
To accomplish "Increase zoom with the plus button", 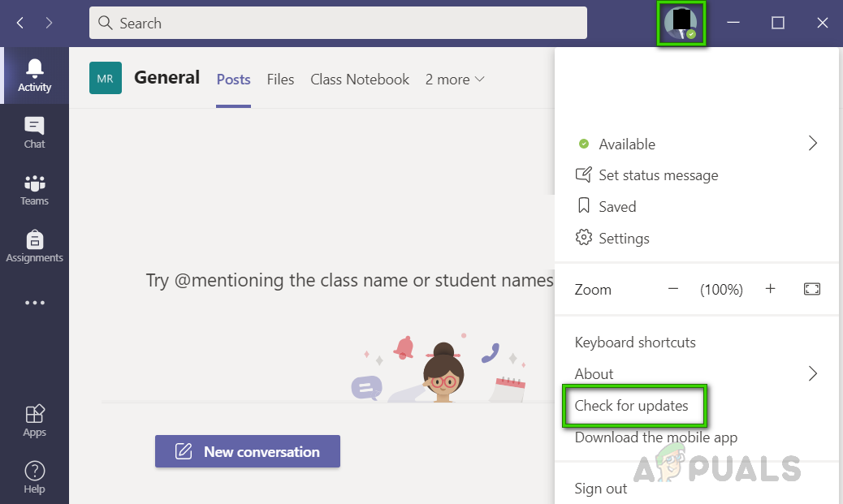I will coord(771,289).
